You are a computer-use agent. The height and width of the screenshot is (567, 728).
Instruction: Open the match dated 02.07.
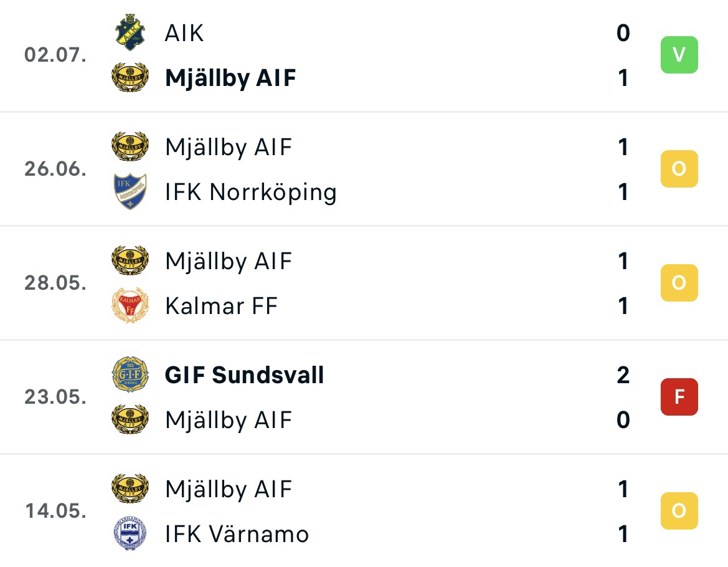point(364,55)
